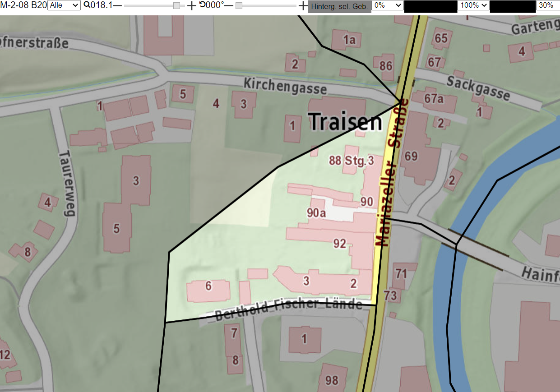
Task: Click the rotation plus icon
Action: point(303,5)
